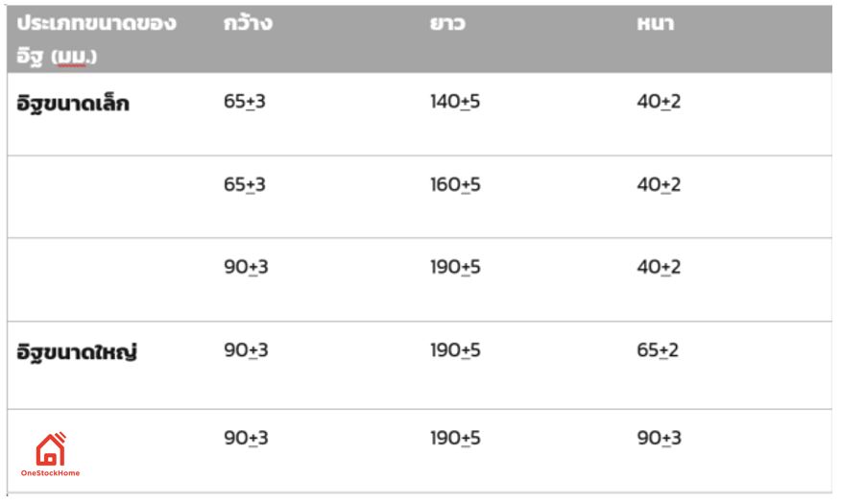Click the 40+2 thickness in the 190+5 row
841x504 pixels.
659,267
